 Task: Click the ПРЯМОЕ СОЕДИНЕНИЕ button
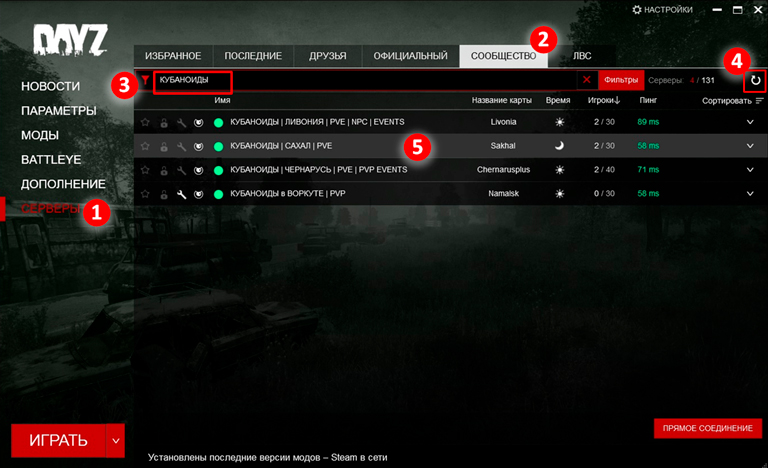tap(708, 428)
